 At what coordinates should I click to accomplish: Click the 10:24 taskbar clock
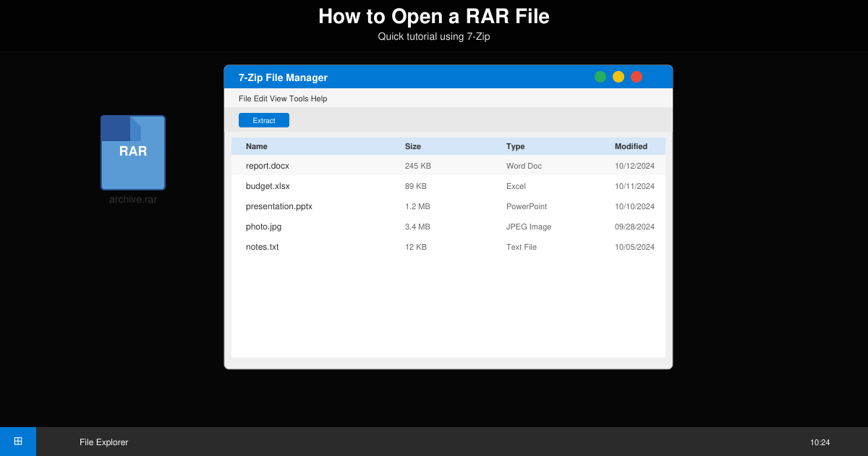(820, 442)
